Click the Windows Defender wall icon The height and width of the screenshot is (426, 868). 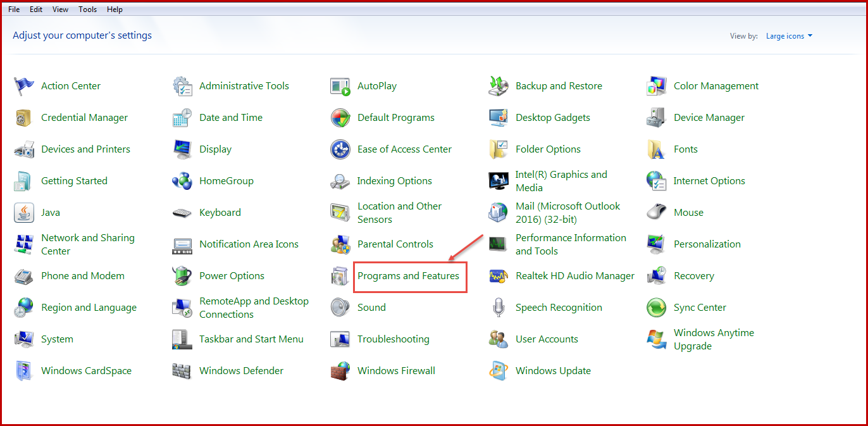pos(182,371)
